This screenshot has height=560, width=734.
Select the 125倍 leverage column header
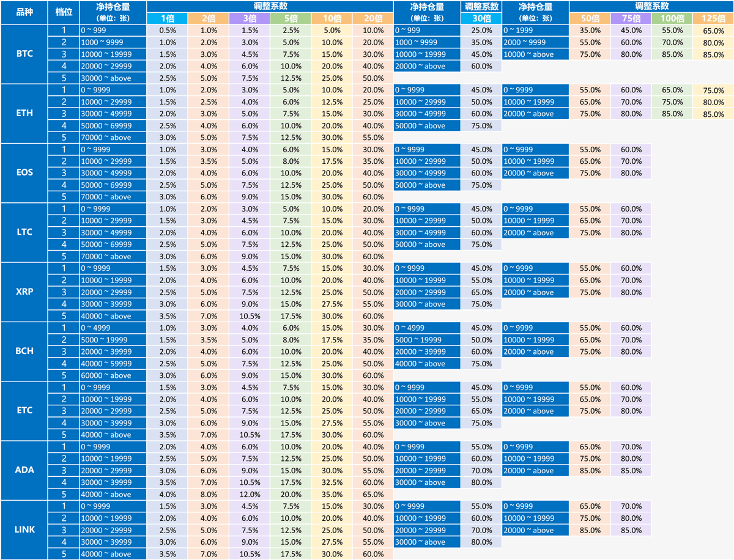coord(713,18)
